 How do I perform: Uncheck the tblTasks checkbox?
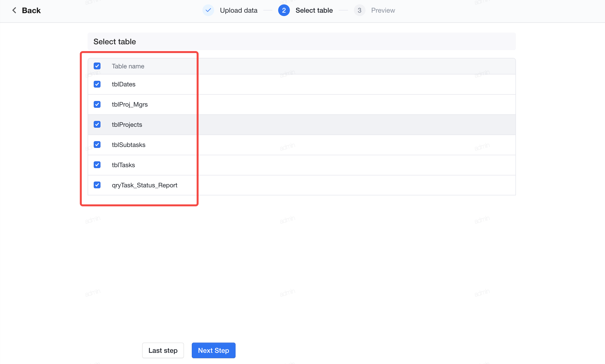(97, 164)
